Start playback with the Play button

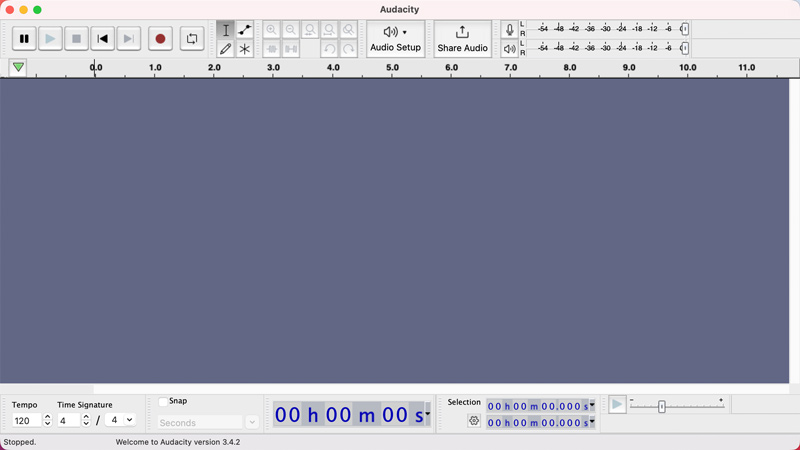tap(50, 39)
